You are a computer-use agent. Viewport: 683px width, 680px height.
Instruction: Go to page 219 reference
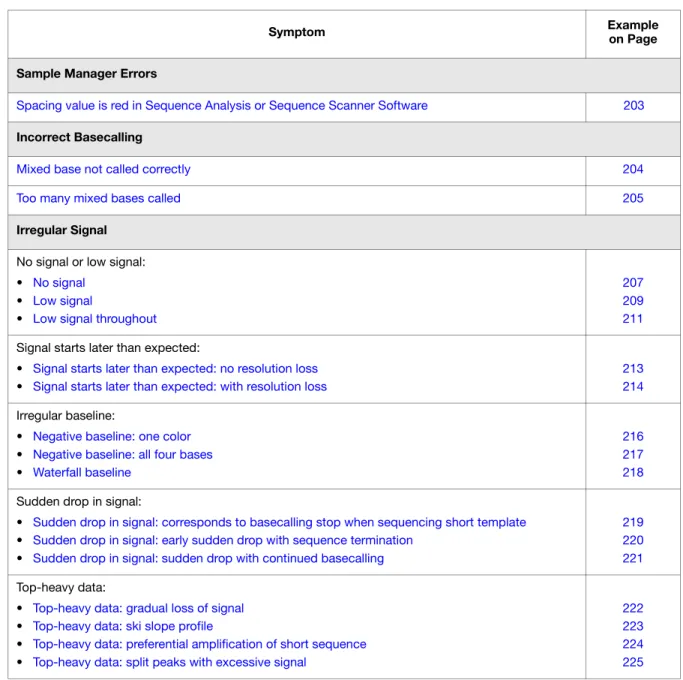pos(633,522)
